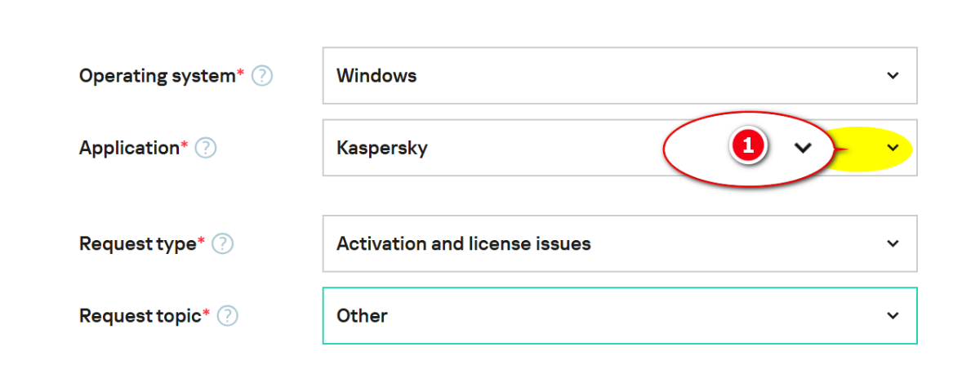Click the 'Request topic' field label

(x=140, y=315)
